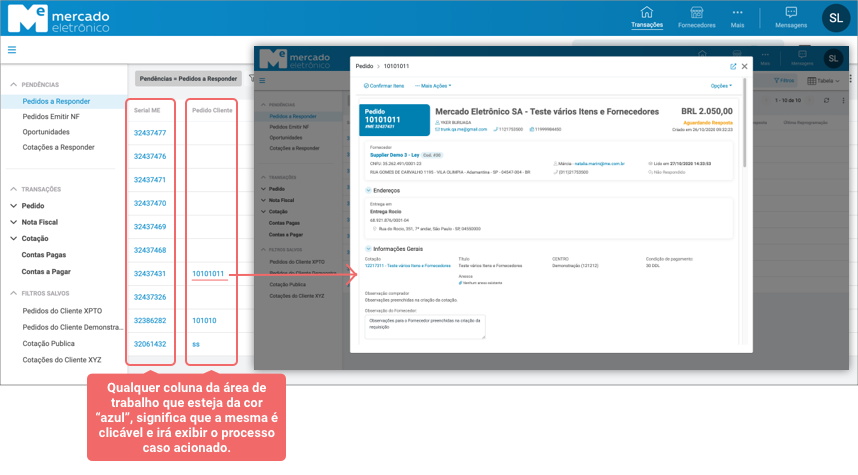Open serial ME link 32437469
This screenshot has width=858, height=475.
(x=150, y=227)
